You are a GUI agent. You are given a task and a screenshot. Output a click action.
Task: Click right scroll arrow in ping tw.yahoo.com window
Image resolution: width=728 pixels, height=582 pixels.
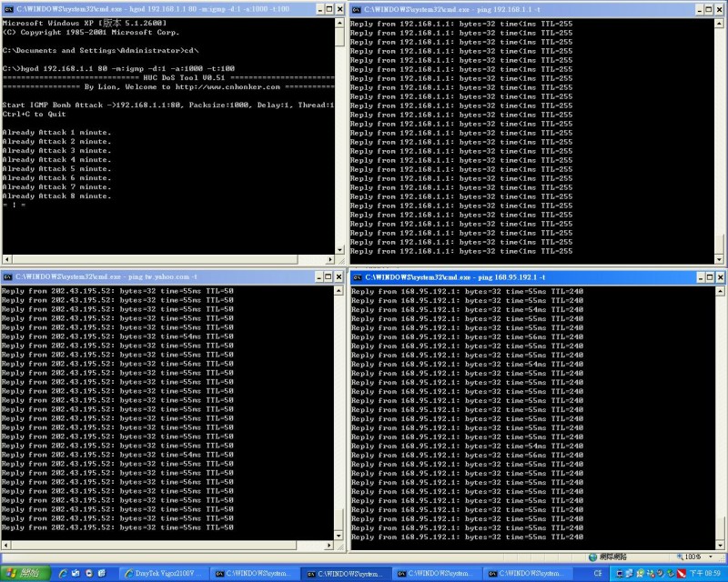tap(329, 545)
